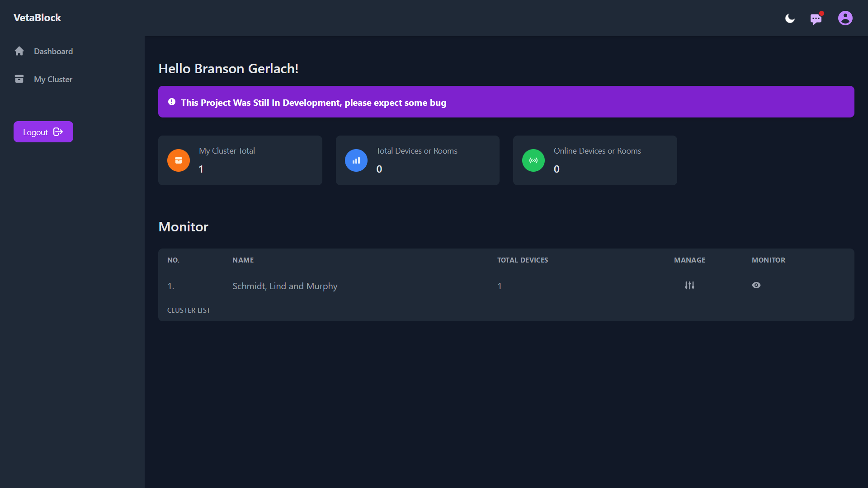
Task: Open chat notifications icon
Action: click(x=816, y=19)
